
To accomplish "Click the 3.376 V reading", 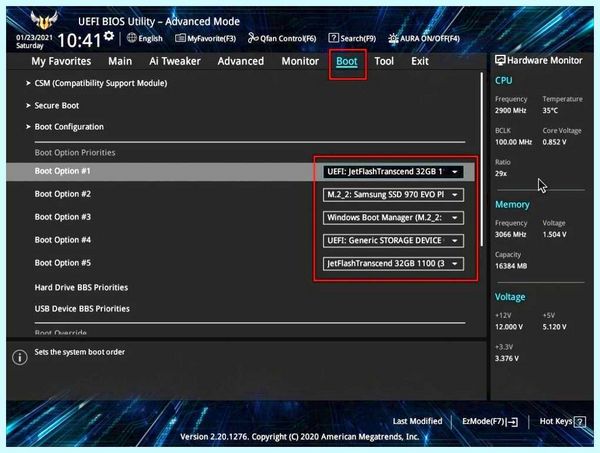I will pos(507,358).
